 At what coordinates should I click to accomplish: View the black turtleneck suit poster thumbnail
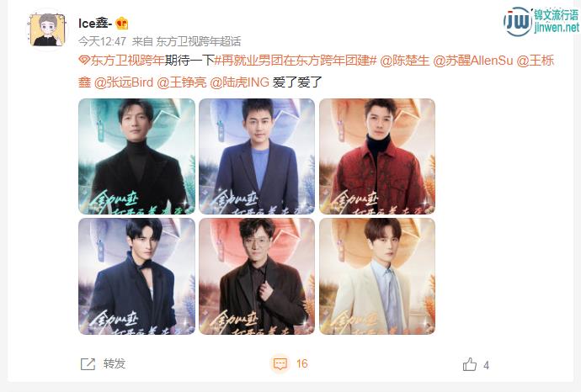pos(136,156)
